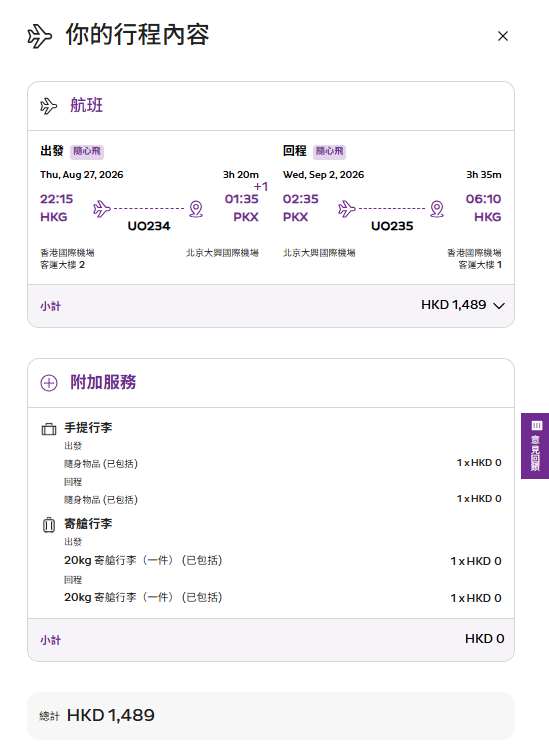The image size is (549, 747).
Task: Click the 3h 20m duration text
Action: coord(241,175)
